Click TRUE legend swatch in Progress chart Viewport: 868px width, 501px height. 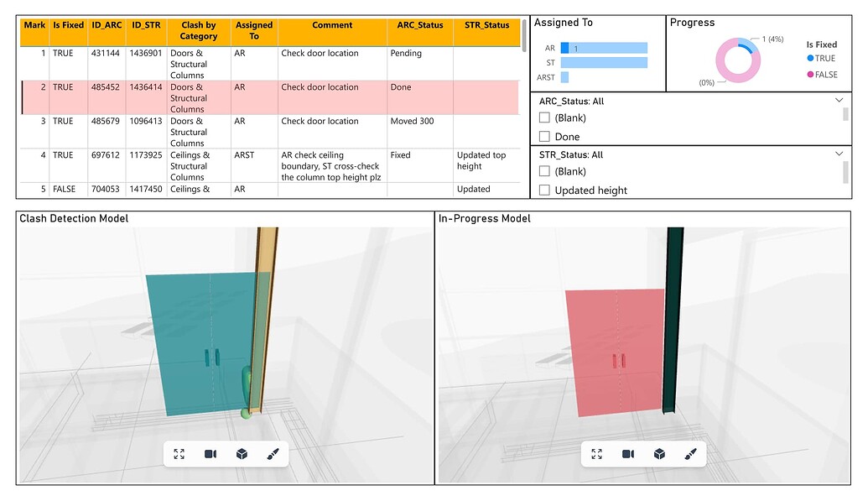810,58
